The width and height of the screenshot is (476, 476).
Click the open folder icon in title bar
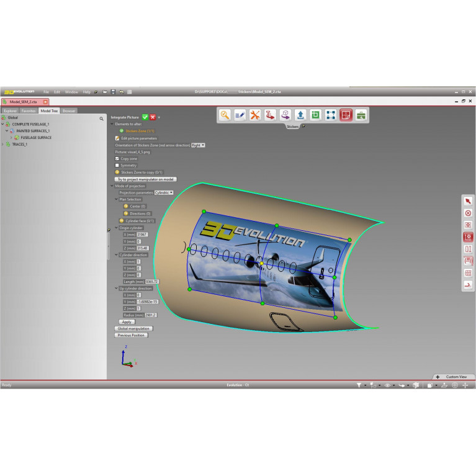click(x=105, y=92)
